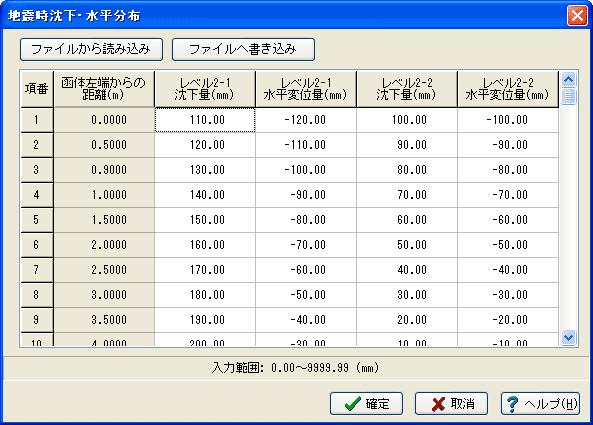Select the -70.00 cell under レベル2-2 水平変位量
Viewport: 593px width, 425px height.
pyautogui.click(x=508, y=195)
